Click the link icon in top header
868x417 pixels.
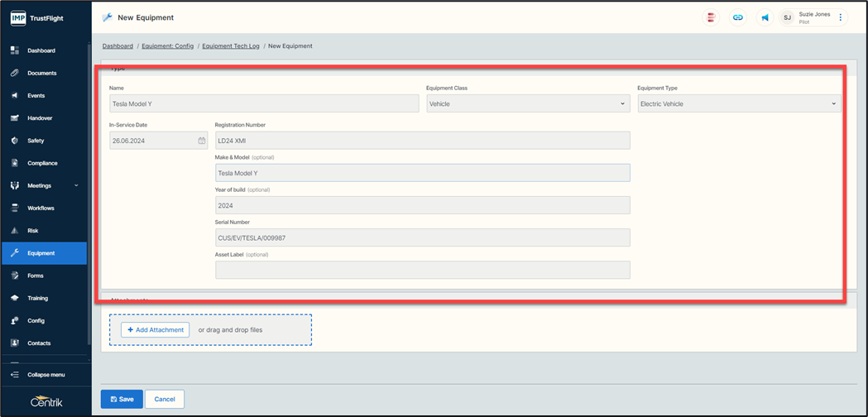[x=738, y=17]
